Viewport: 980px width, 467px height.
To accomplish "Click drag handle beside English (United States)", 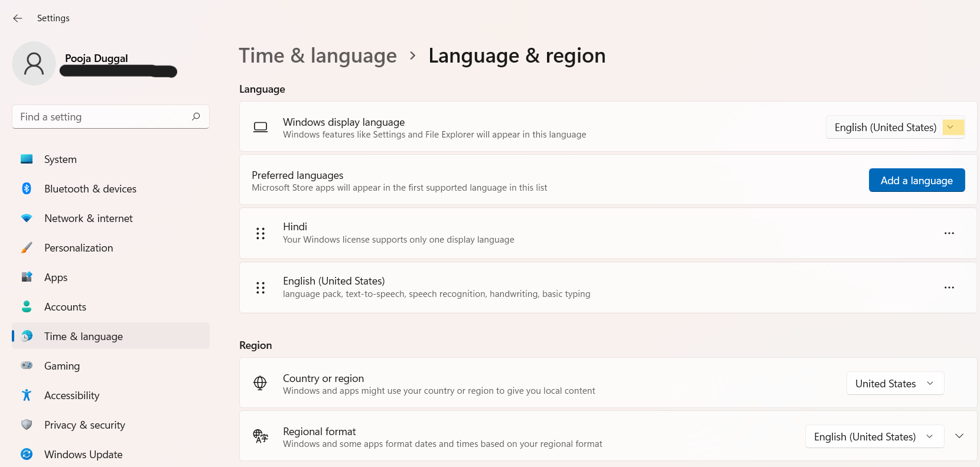I will pos(261,288).
